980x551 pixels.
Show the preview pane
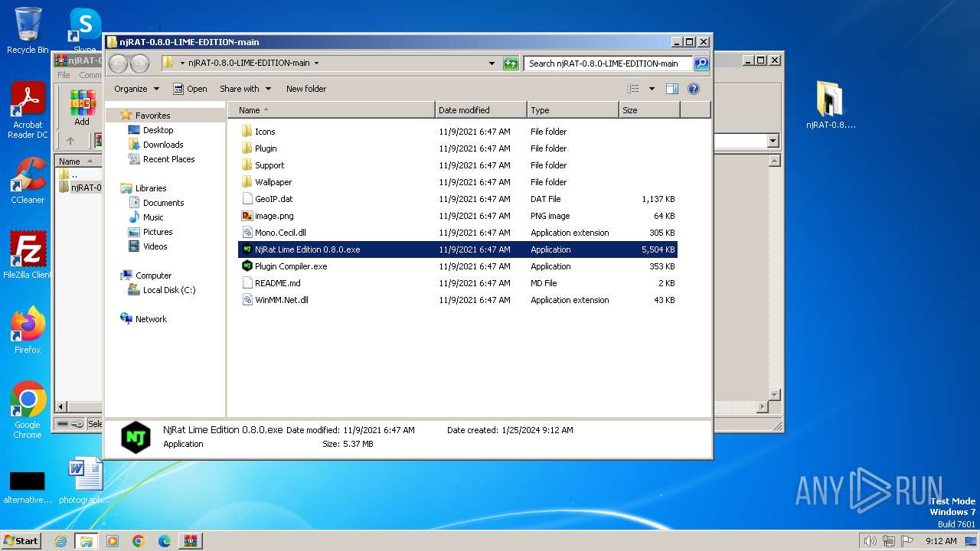point(671,89)
